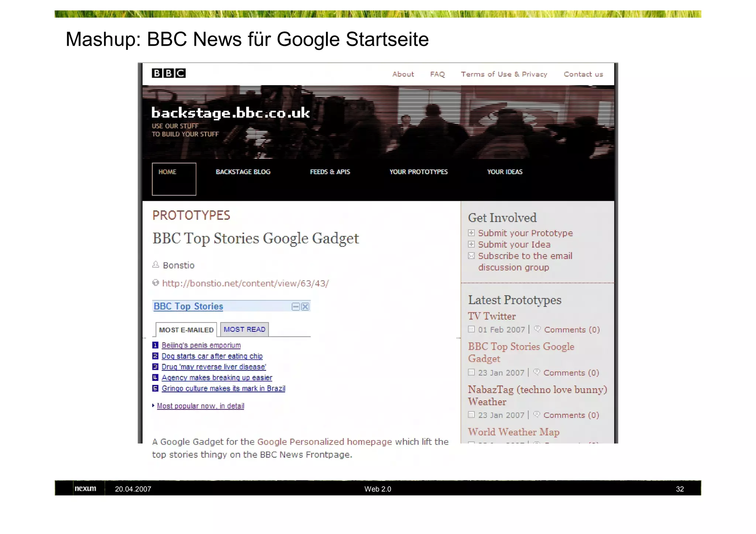This screenshot has height=534, width=756.
Task: Expand 'Most popular now, in detail' arrow
Action: click(x=153, y=406)
